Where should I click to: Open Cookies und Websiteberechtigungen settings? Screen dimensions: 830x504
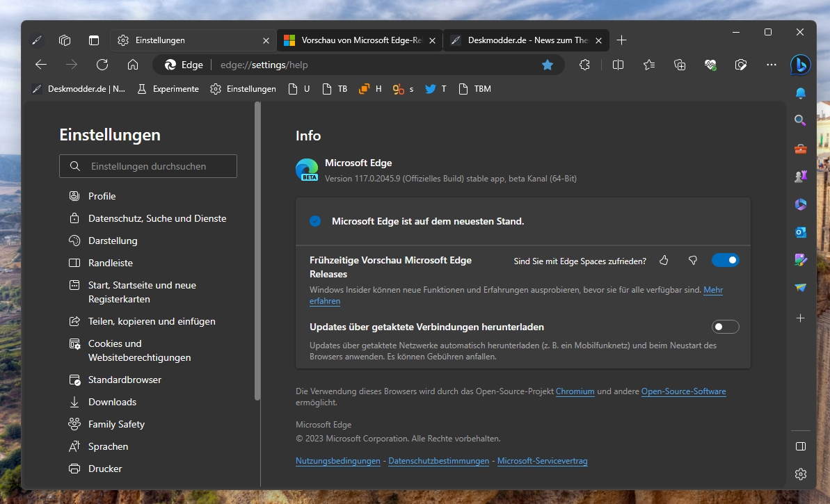[130, 350]
